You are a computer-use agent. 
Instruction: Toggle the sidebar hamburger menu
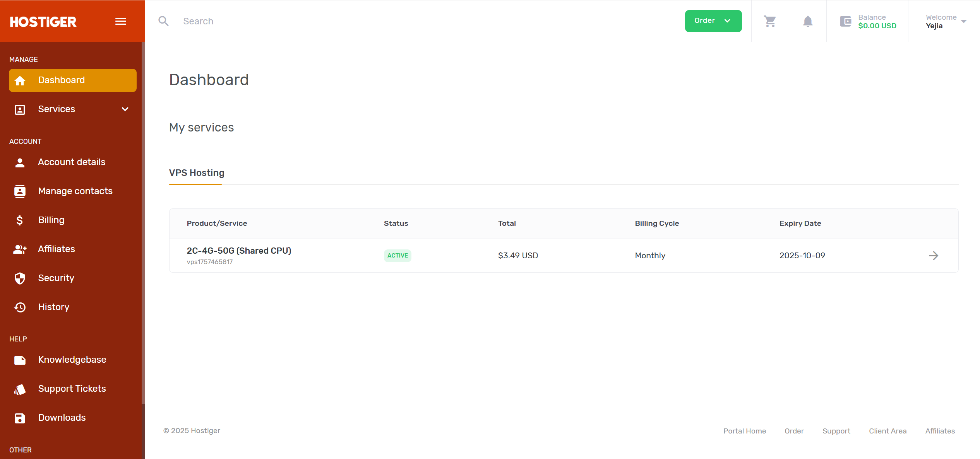click(121, 21)
